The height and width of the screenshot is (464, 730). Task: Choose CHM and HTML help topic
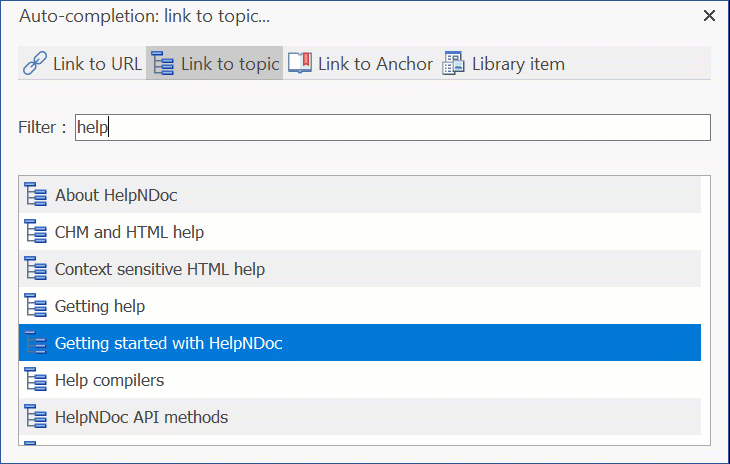click(360, 231)
